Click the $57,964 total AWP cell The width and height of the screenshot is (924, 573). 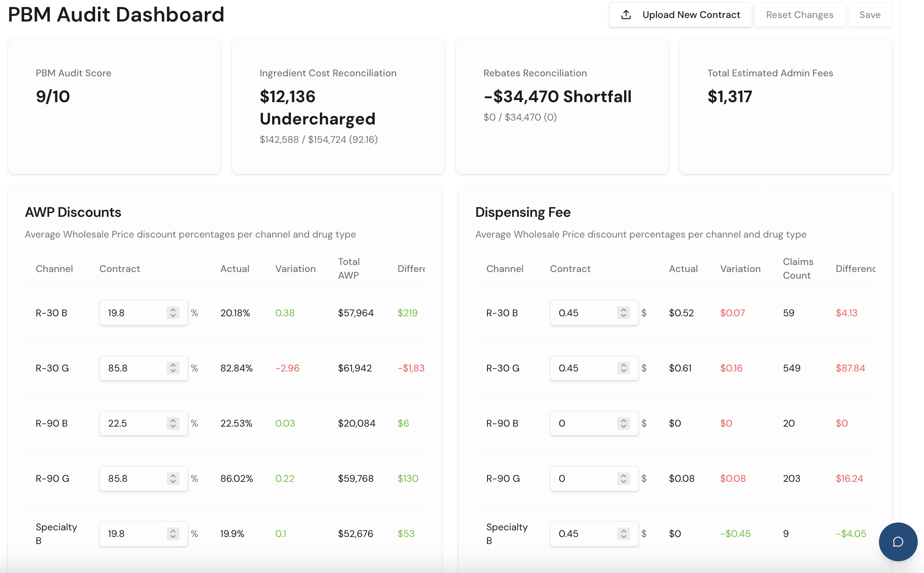tap(356, 313)
